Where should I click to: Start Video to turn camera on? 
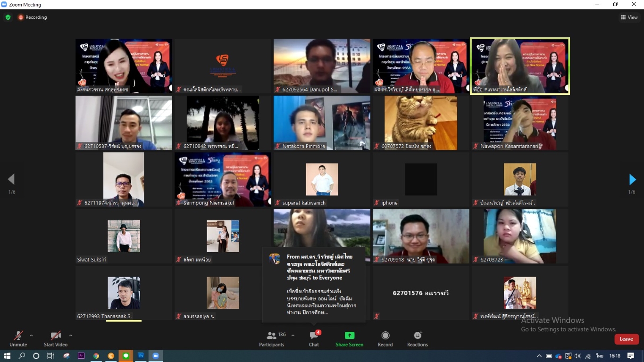click(56, 338)
